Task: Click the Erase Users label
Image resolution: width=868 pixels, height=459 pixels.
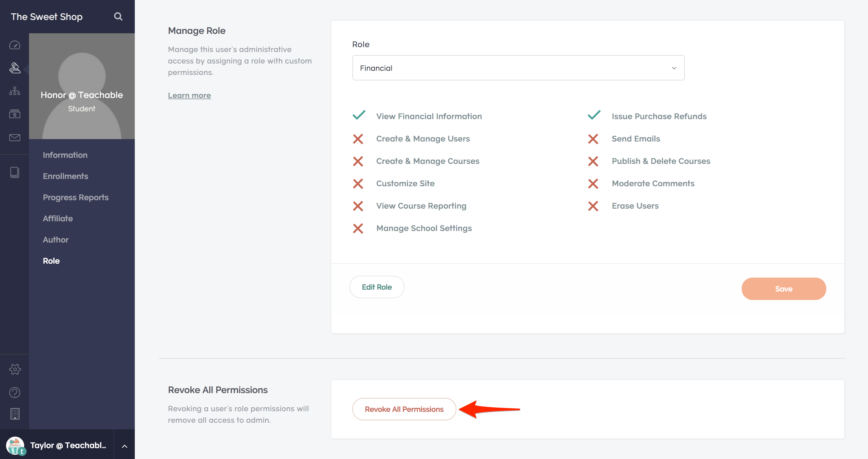Action: [635, 206]
